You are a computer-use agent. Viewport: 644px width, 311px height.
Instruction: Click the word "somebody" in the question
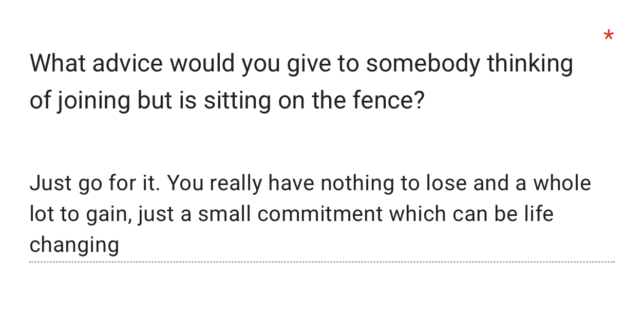(x=423, y=64)
